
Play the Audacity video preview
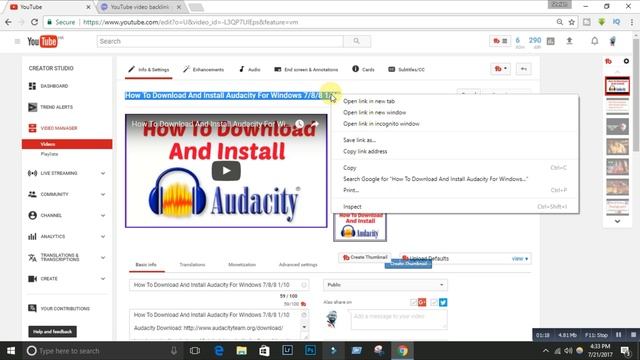[x=226, y=171]
